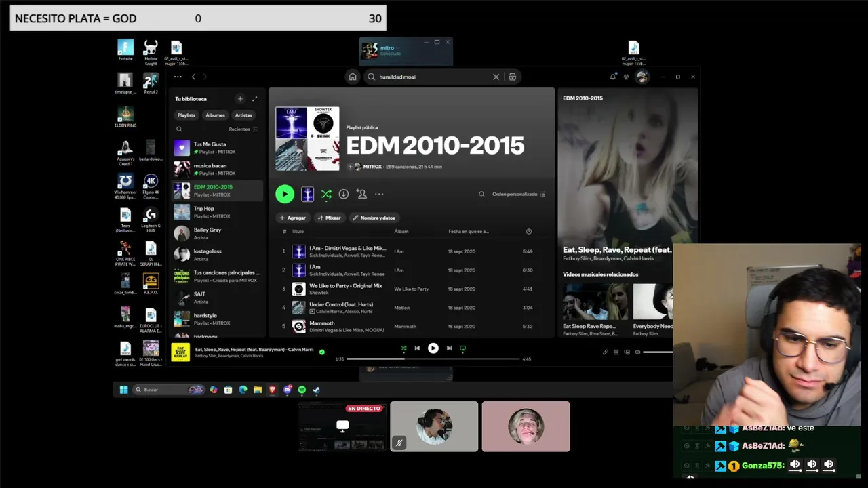Open the album link 'Motion'
Viewport: 868px width, 488px height.
(402, 308)
